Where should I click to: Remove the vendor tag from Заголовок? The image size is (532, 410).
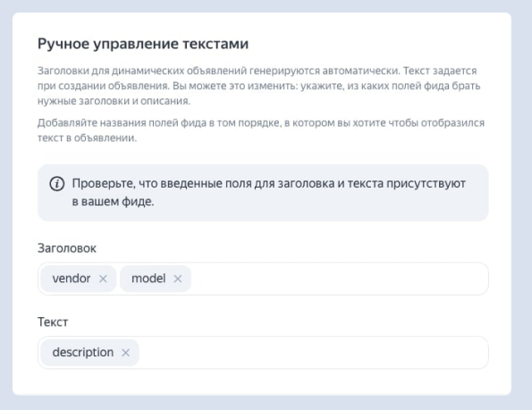pos(103,279)
